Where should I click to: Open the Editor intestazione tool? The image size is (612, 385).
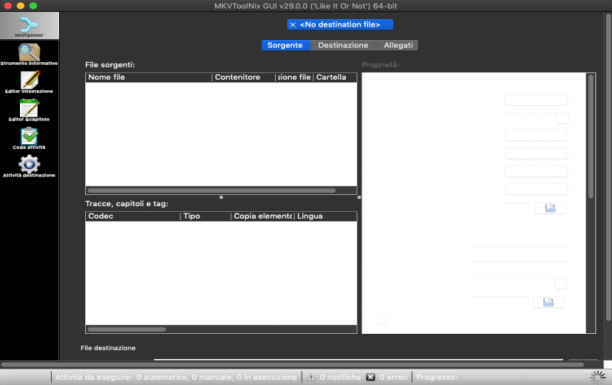pos(29,82)
